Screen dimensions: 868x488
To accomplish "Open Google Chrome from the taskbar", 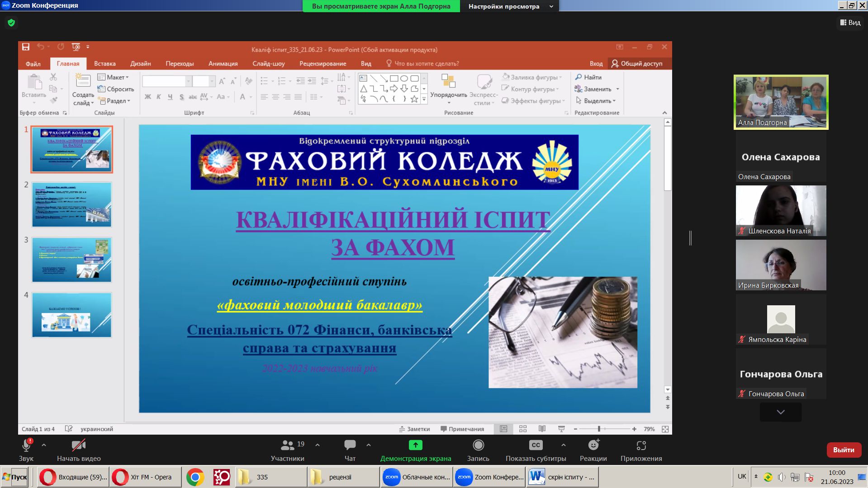I will click(x=195, y=477).
